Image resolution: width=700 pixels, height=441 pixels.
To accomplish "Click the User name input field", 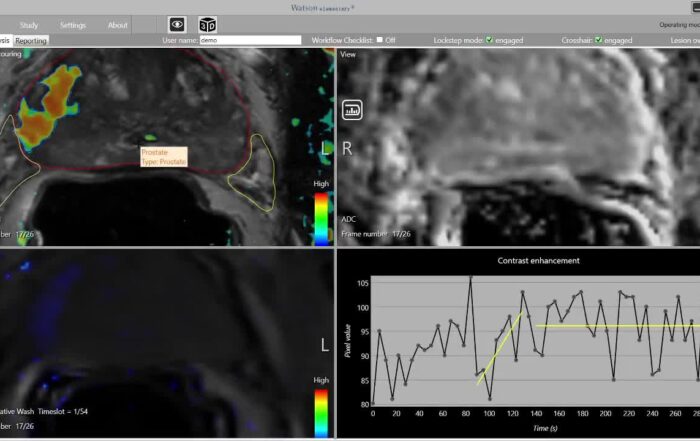I will [249, 40].
